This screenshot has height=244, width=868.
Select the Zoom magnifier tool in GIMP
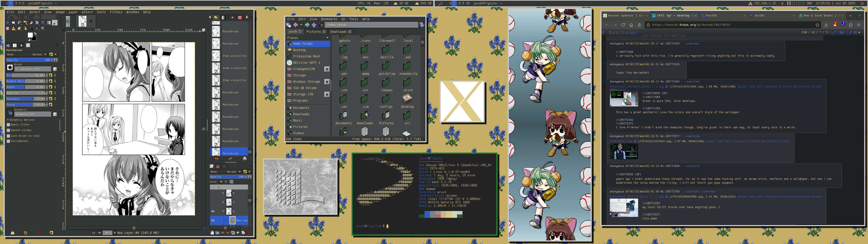43,29
